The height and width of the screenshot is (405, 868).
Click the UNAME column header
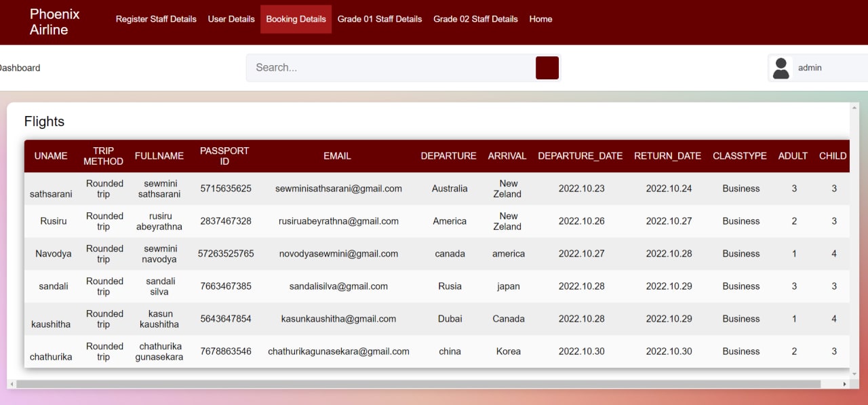[x=51, y=156]
